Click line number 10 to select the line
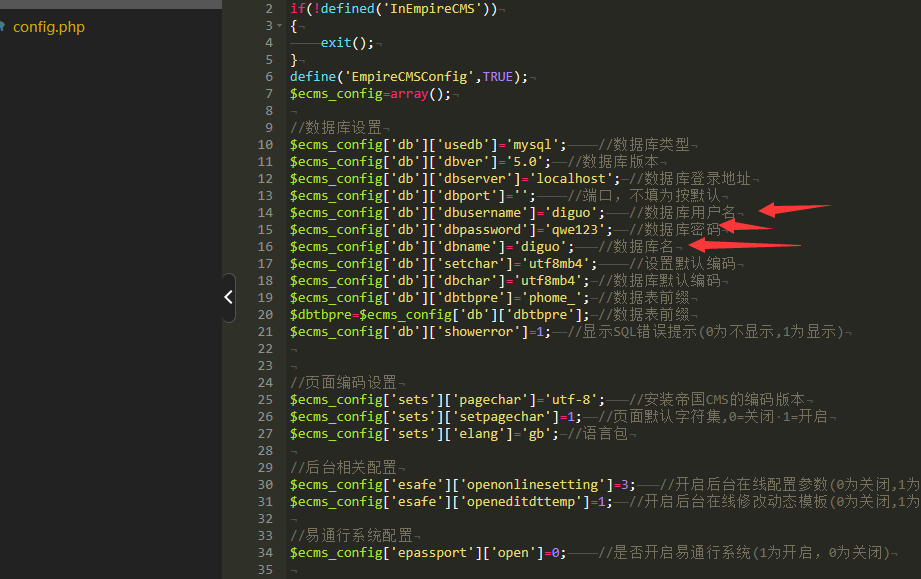921x579 pixels. coord(267,144)
